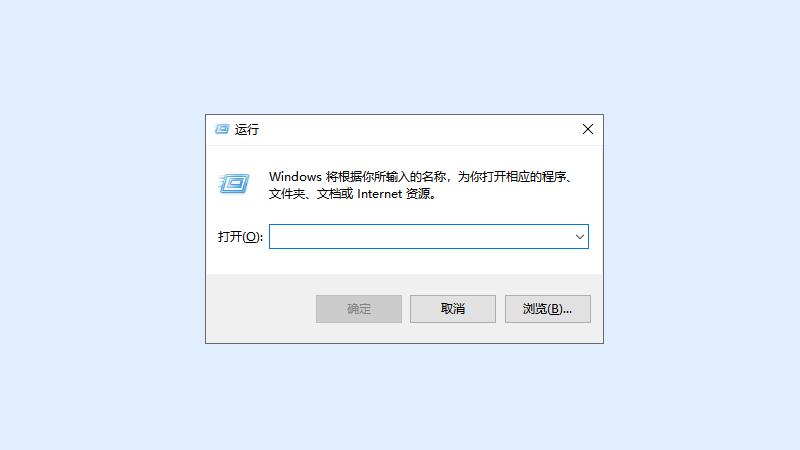Image resolution: width=800 pixels, height=450 pixels.
Task: Cancel the dialog with 取消 button
Action: pos(453,309)
